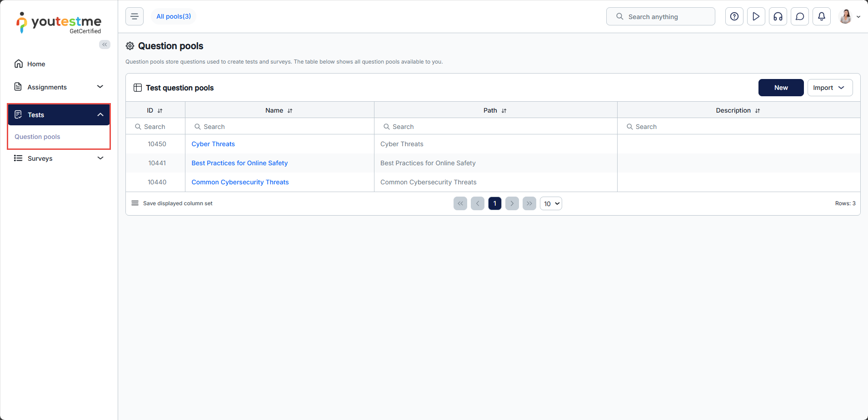
Task: Go to Home in sidebar
Action: click(36, 64)
